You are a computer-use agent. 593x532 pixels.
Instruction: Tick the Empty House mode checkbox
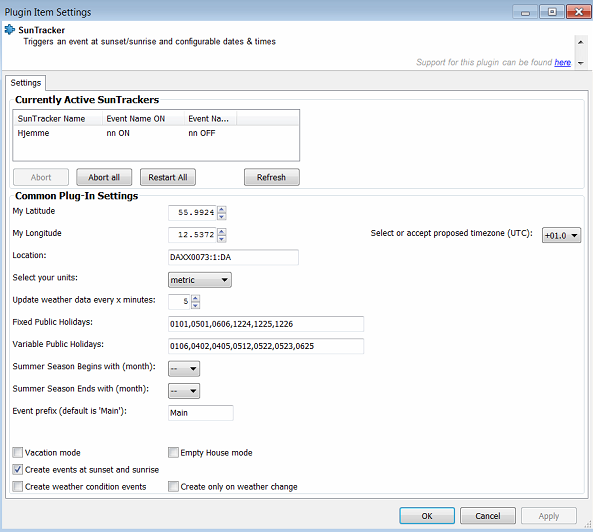pos(173,452)
